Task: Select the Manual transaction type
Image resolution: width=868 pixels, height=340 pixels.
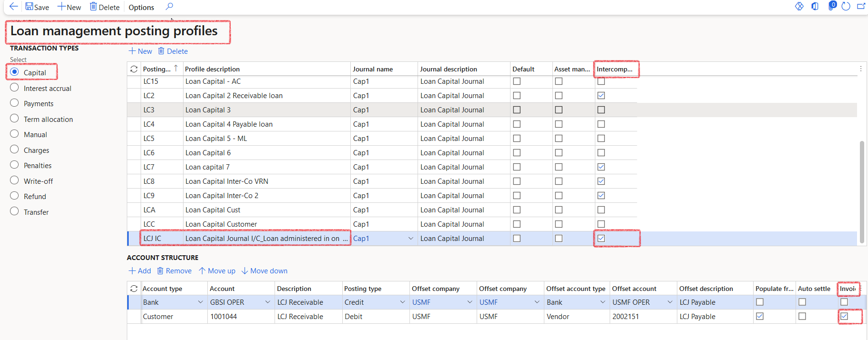Action: coord(15,134)
